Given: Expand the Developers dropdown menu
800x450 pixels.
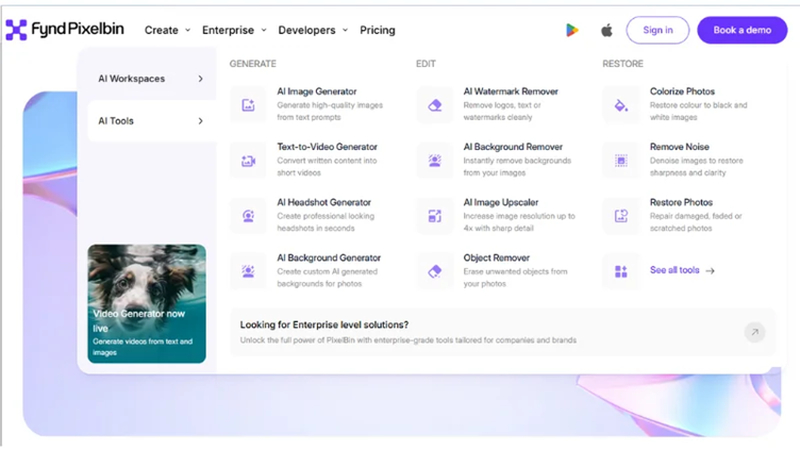Looking at the screenshot, I should 313,30.
